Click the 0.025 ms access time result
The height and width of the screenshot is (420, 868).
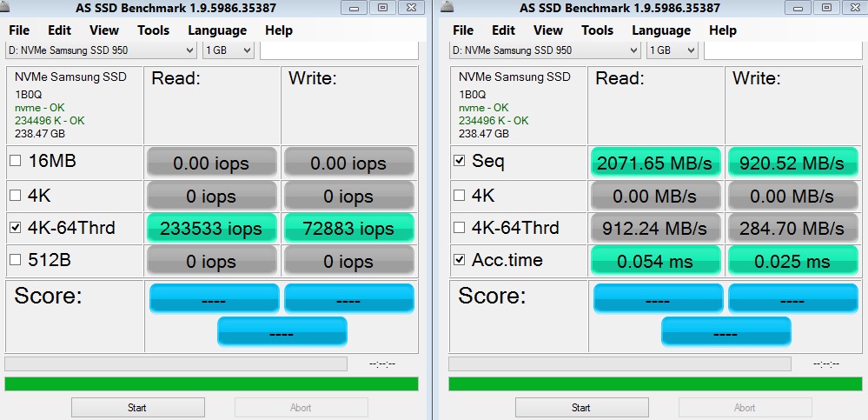pyautogui.click(x=792, y=260)
